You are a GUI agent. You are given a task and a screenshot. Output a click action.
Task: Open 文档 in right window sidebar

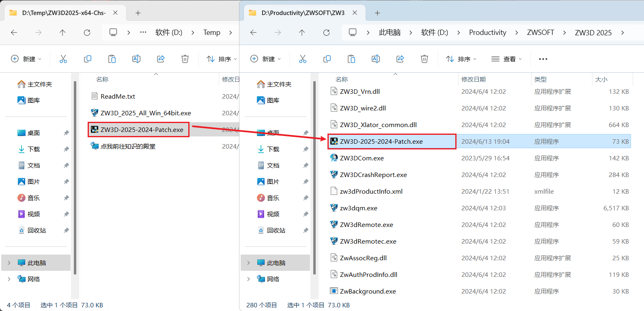pyautogui.click(x=268, y=165)
